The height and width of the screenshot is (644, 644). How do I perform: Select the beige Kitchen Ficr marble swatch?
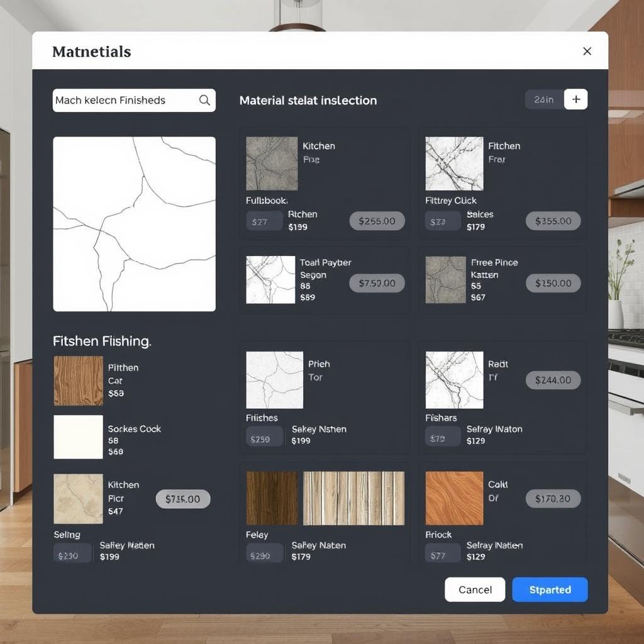click(x=78, y=499)
